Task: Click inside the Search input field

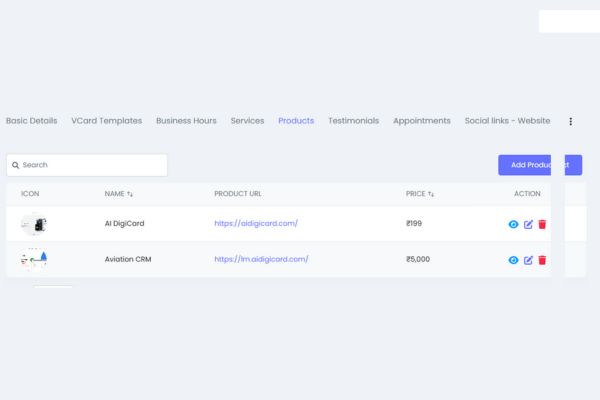Action: point(90,165)
